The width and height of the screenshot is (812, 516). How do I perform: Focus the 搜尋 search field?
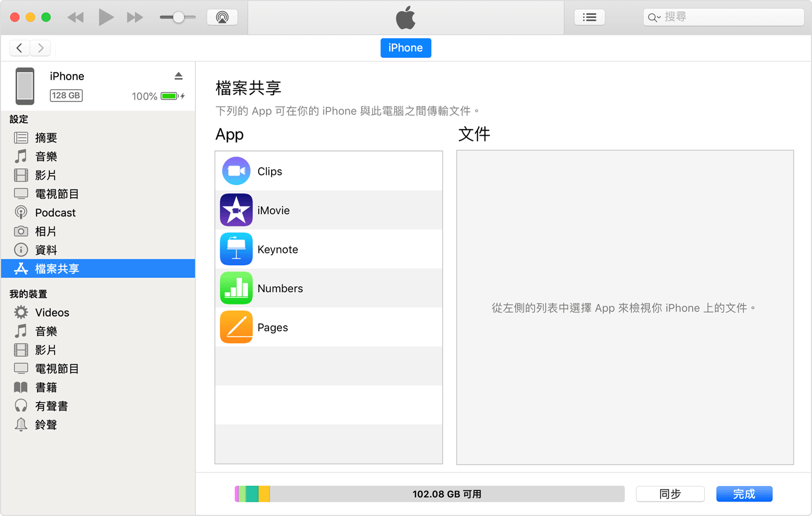(x=724, y=17)
